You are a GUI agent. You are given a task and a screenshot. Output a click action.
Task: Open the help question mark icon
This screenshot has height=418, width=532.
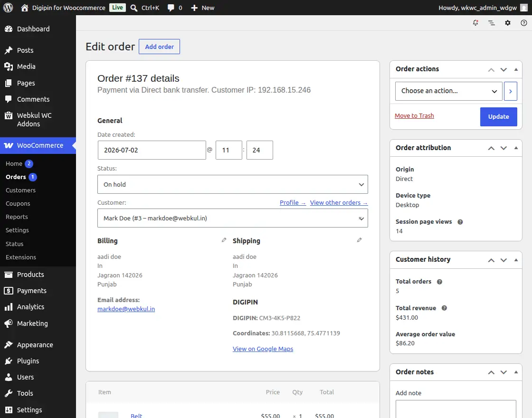coord(524,23)
